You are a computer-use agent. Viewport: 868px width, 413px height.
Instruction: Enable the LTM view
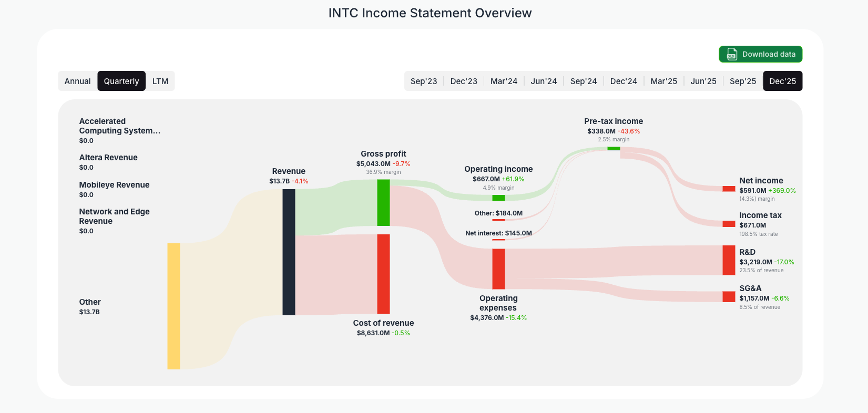[x=160, y=81]
